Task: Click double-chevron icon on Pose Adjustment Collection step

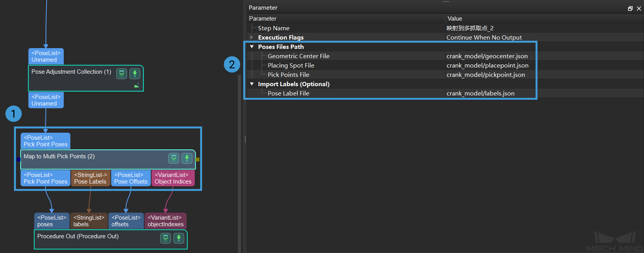Action: pos(122,73)
